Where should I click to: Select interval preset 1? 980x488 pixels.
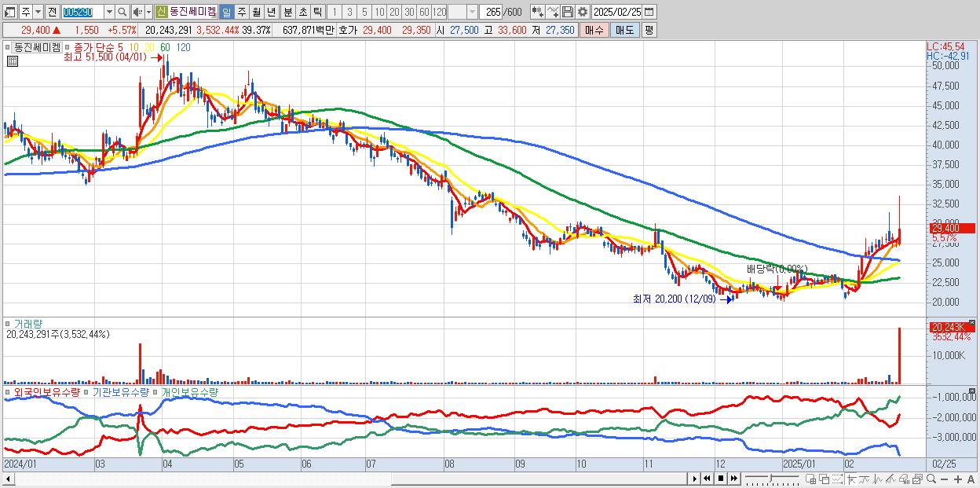[x=334, y=12]
